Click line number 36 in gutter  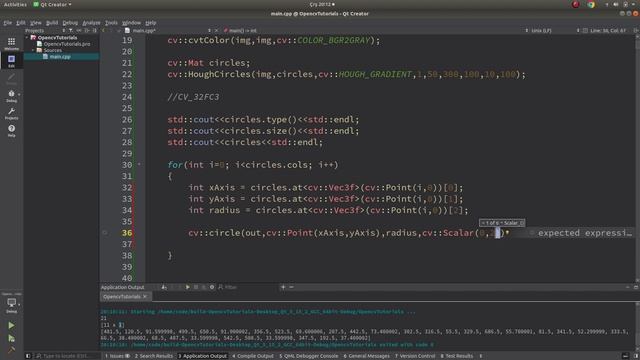127,233
